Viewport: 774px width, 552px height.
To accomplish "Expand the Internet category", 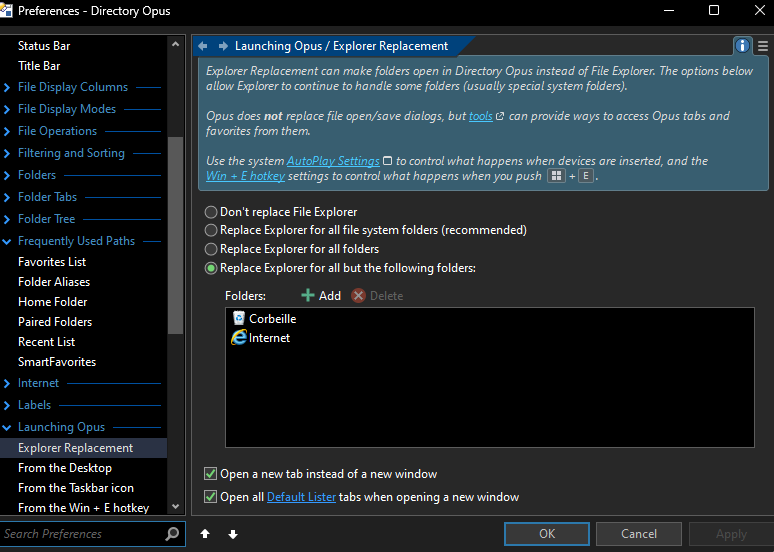I will (7, 383).
